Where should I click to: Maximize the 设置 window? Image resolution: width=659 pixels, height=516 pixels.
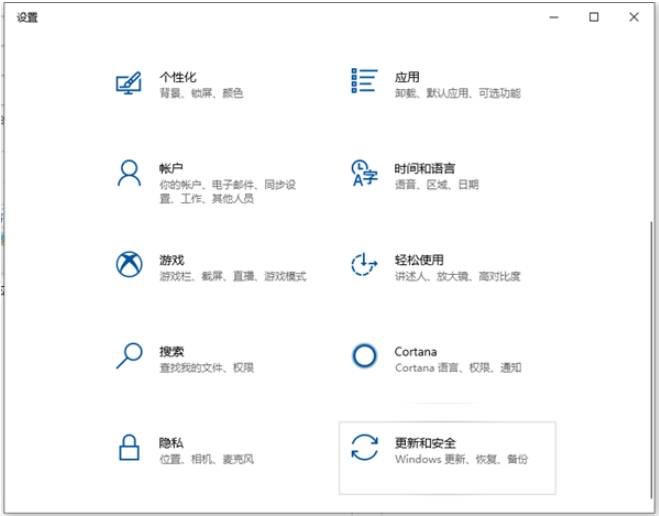click(594, 17)
